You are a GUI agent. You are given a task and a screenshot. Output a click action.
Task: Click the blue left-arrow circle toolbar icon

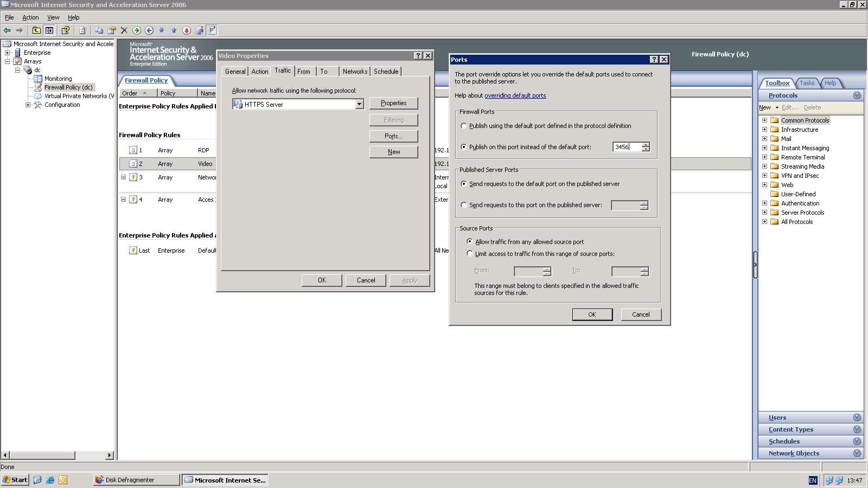pyautogui.click(x=149, y=30)
